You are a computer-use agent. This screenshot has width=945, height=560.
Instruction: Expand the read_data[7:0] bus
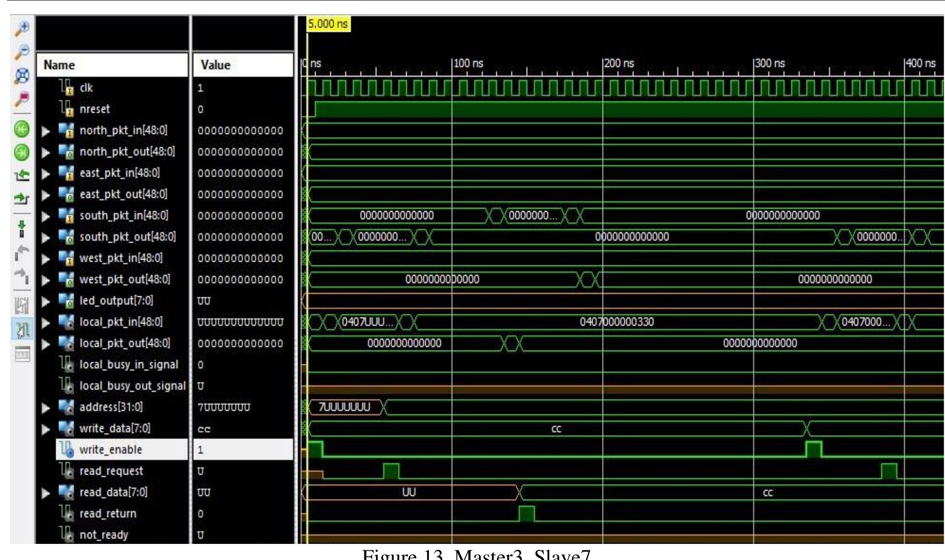tap(45, 493)
